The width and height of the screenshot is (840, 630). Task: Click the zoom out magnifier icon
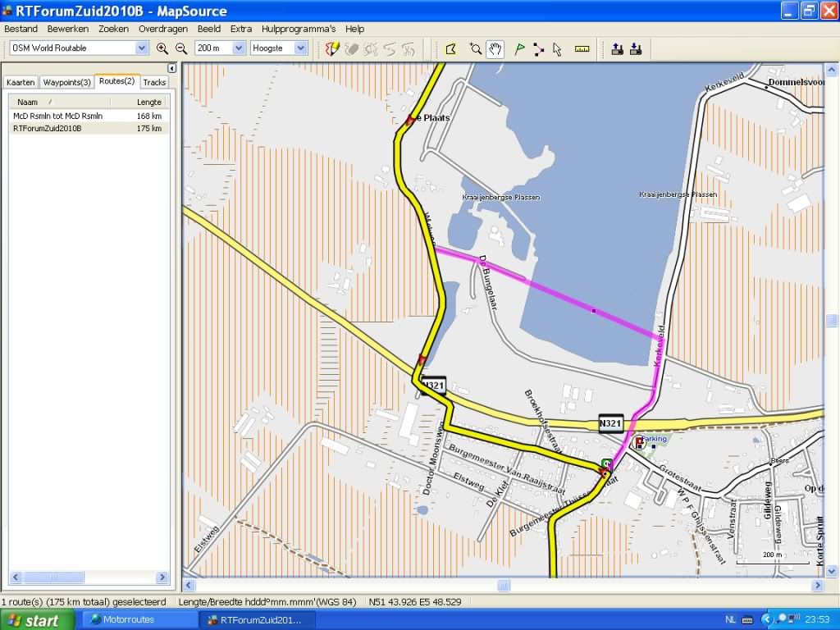pyautogui.click(x=181, y=48)
